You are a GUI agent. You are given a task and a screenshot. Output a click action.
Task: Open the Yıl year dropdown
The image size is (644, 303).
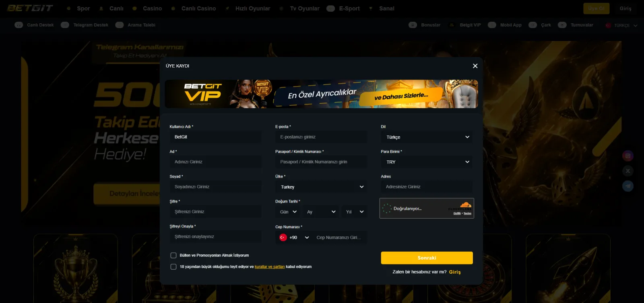[x=354, y=212]
